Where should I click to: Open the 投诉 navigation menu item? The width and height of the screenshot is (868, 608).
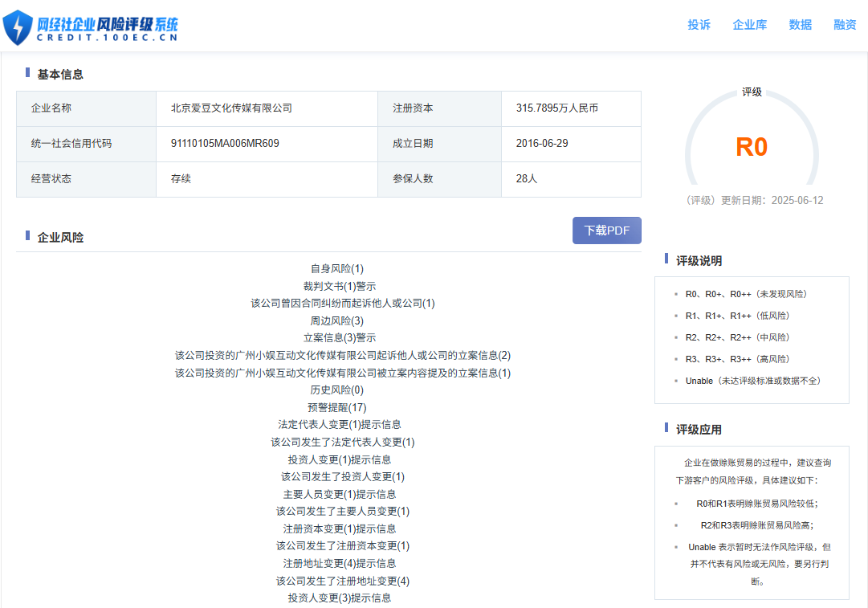699,25
